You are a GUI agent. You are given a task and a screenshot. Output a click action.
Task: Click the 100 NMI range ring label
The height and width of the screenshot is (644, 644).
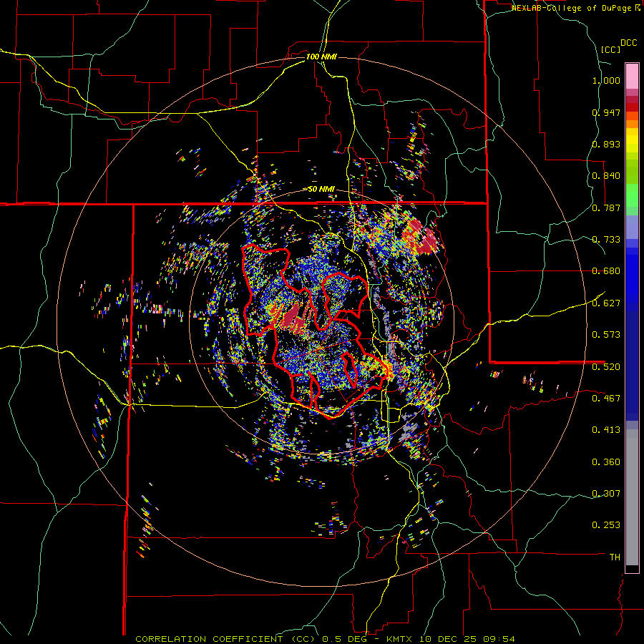[321, 57]
